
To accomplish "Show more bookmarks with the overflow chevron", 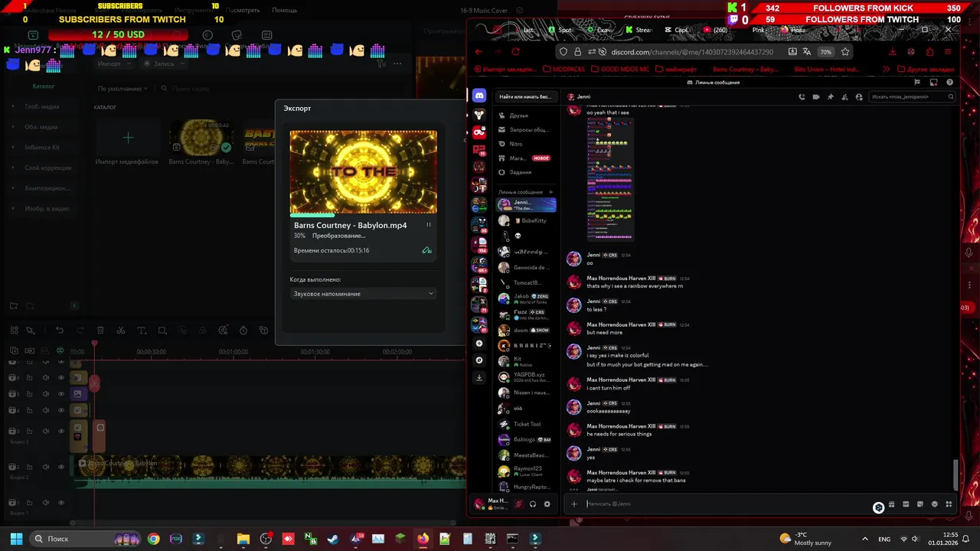I will click(x=887, y=69).
